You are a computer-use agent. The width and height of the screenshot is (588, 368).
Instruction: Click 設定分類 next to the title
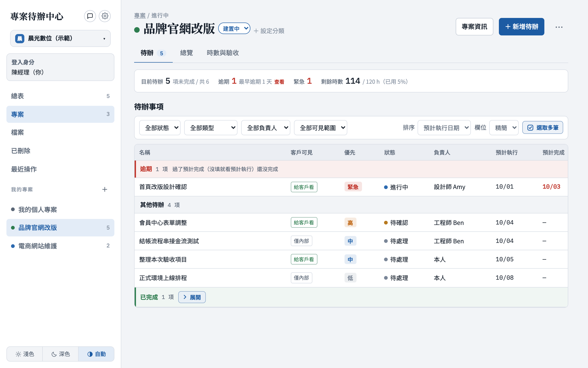pos(269,31)
